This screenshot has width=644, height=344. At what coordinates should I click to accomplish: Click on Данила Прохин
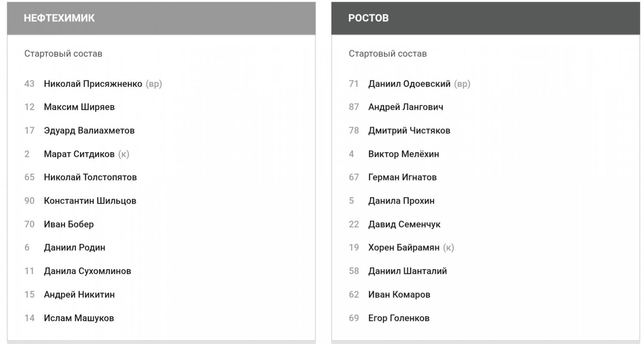(401, 201)
